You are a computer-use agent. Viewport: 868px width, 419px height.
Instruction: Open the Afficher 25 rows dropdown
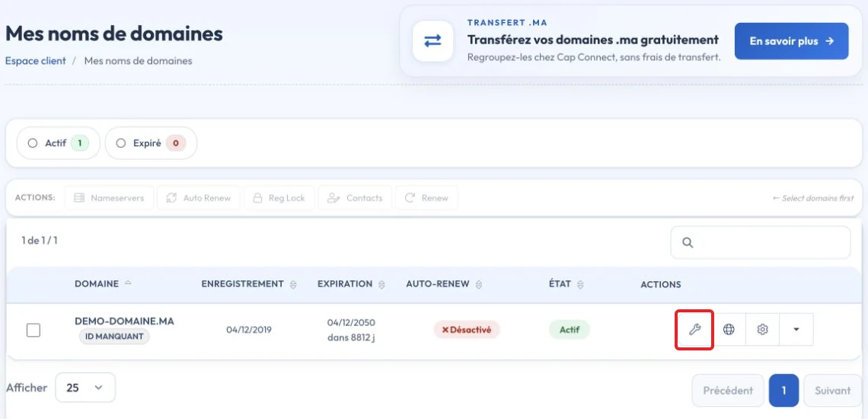(85, 388)
